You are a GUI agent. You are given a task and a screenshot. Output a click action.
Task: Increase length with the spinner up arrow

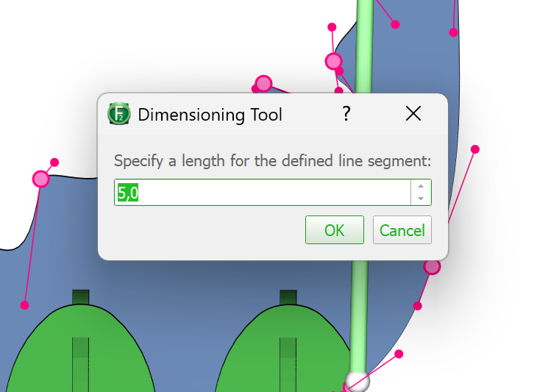coord(421,186)
